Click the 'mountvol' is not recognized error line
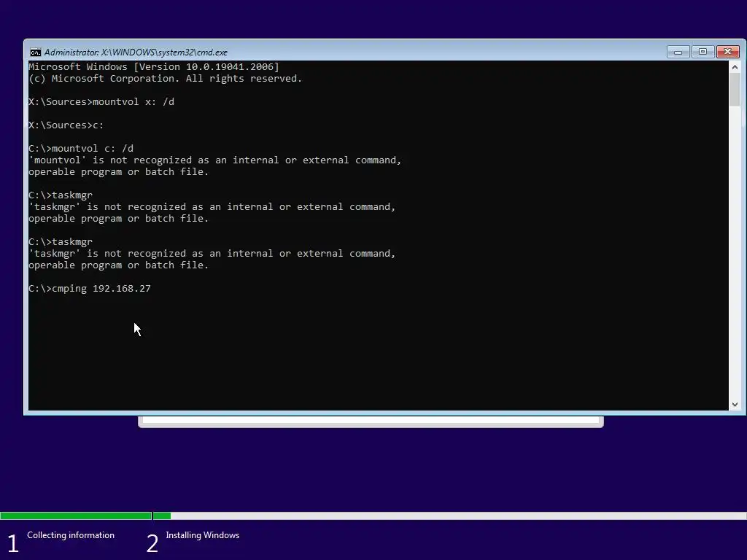This screenshot has height=560, width=747. (215, 160)
